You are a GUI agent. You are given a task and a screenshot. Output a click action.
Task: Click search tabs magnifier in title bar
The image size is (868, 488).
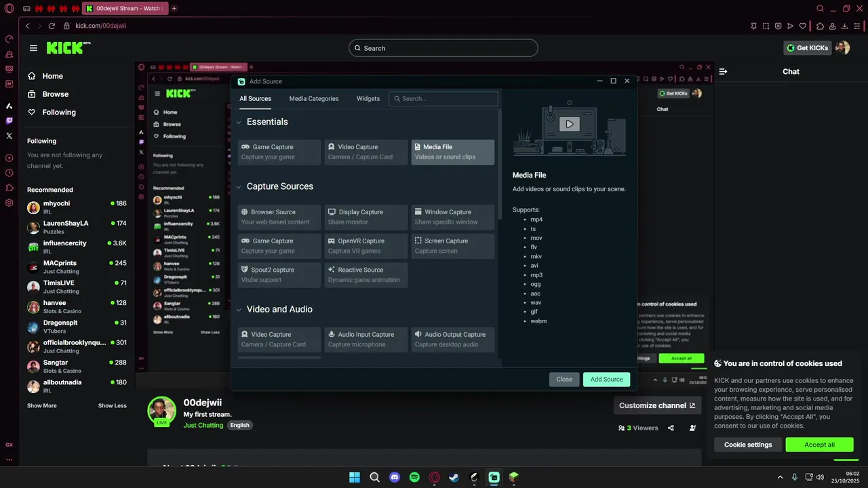pos(821,9)
